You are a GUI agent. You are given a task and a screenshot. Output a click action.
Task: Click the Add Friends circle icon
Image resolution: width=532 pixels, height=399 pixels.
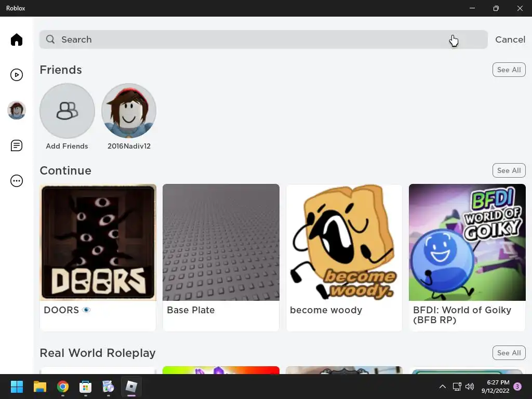[x=67, y=111]
